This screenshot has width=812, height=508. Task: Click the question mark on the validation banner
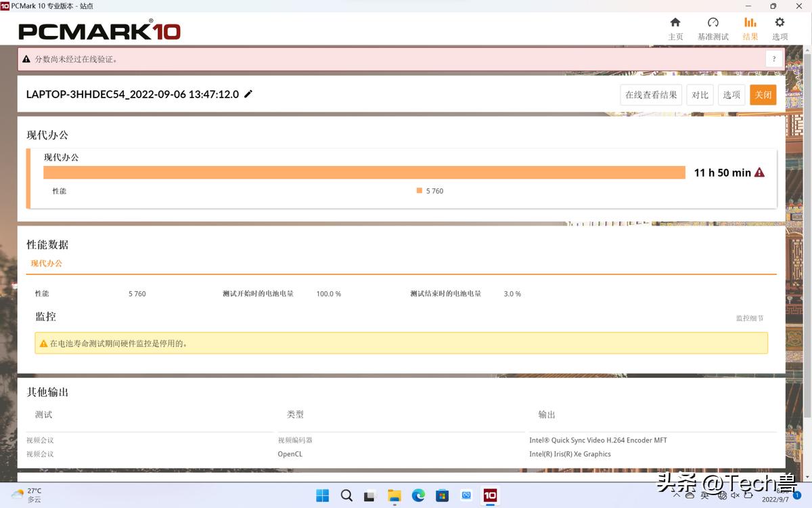pos(773,58)
